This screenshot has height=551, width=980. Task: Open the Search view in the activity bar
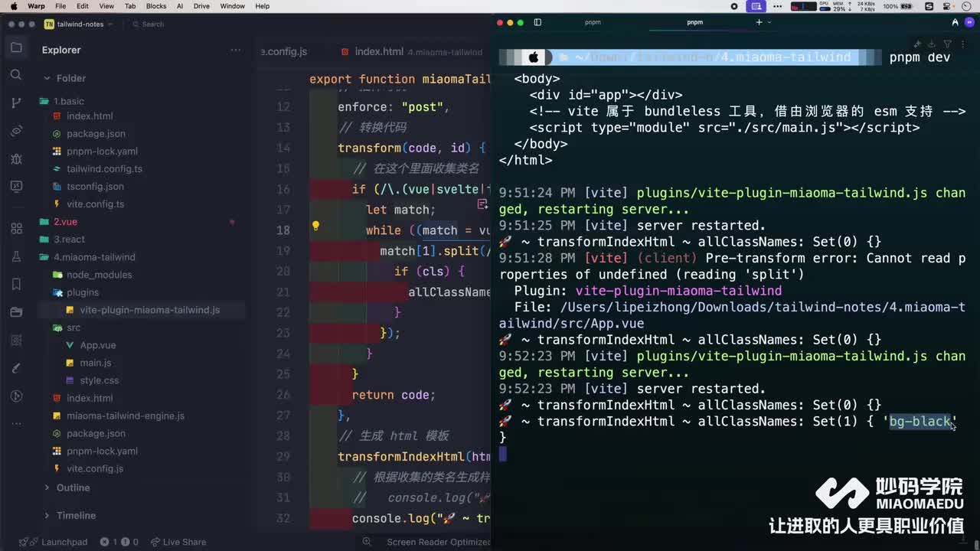coord(16,74)
